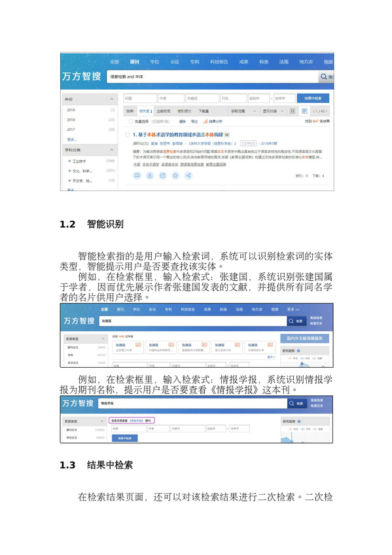Click the 国内外文献保障服务 banner button
The width and height of the screenshot is (392, 555).
304,338
